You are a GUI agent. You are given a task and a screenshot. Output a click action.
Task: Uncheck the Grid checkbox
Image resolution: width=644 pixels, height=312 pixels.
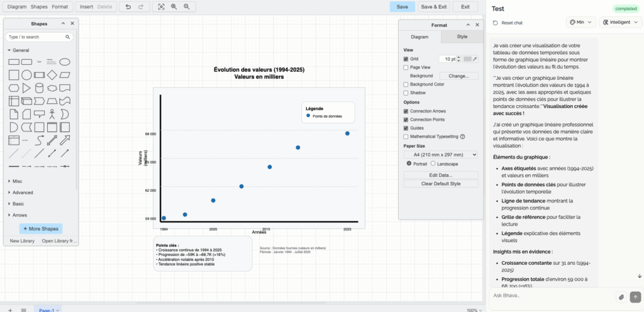pyautogui.click(x=406, y=58)
